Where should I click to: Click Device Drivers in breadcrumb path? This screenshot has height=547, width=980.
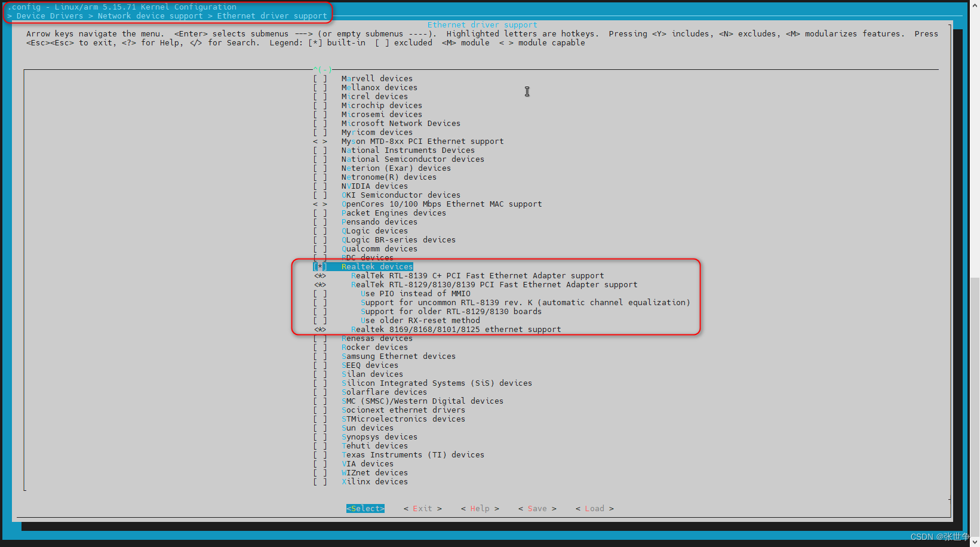pos(50,16)
